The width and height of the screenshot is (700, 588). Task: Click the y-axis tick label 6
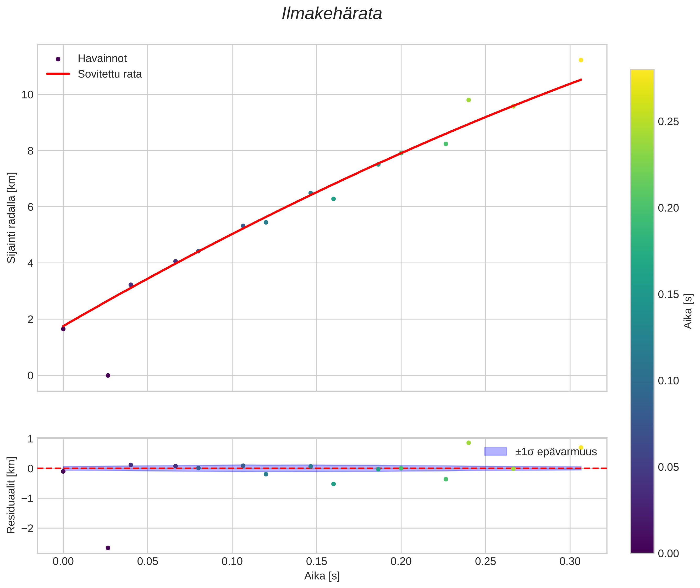click(30, 207)
